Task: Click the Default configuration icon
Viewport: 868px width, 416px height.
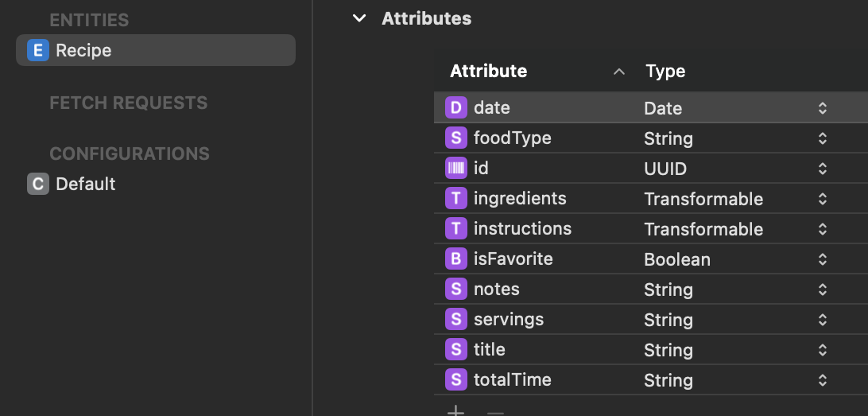Action: click(37, 184)
